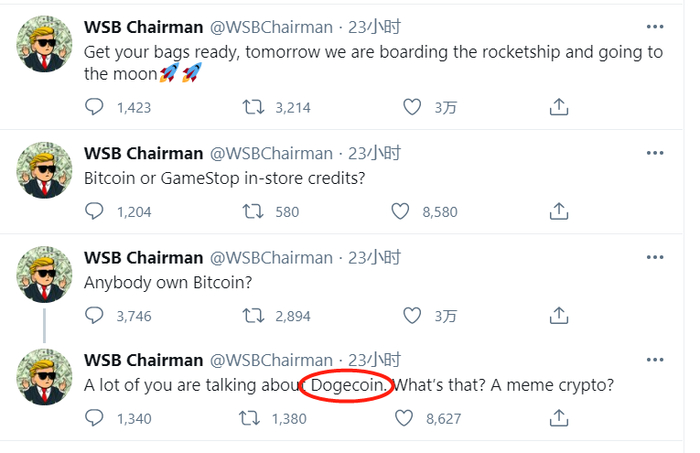Open more options on the Dogecoin tweet
This screenshot has width=700, height=453.
point(654,360)
